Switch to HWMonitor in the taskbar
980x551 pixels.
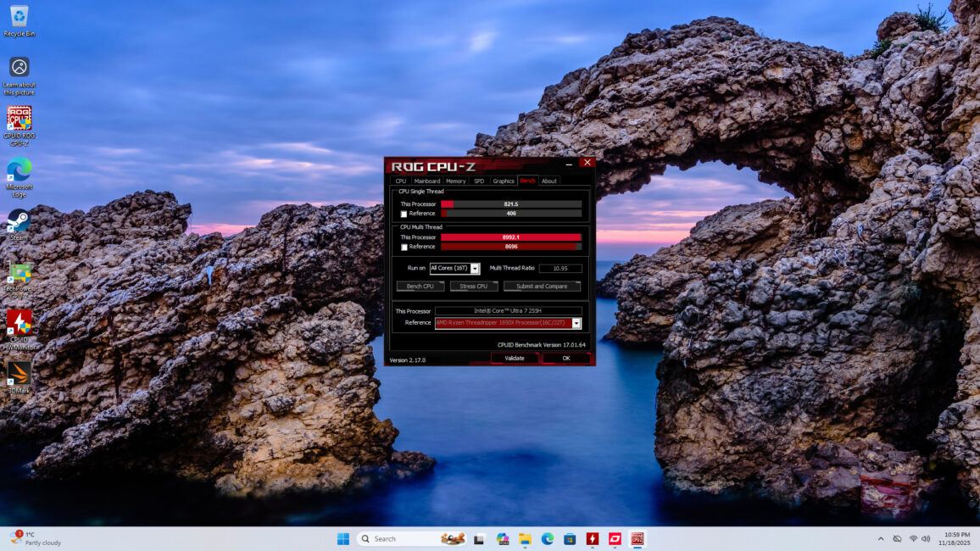pyautogui.click(x=593, y=538)
